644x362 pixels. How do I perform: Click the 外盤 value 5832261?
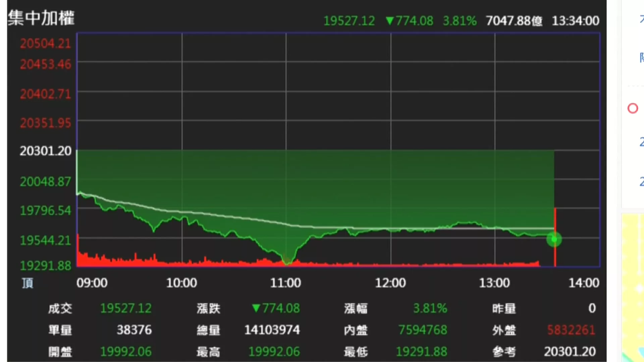click(571, 330)
